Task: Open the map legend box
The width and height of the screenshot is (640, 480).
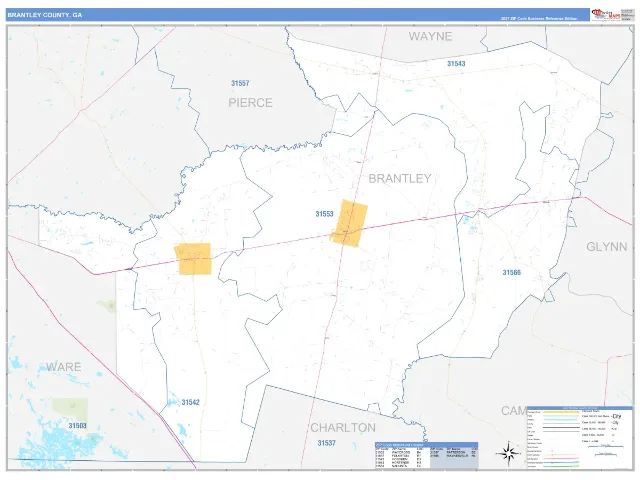Action: pyautogui.click(x=579, y=437)
